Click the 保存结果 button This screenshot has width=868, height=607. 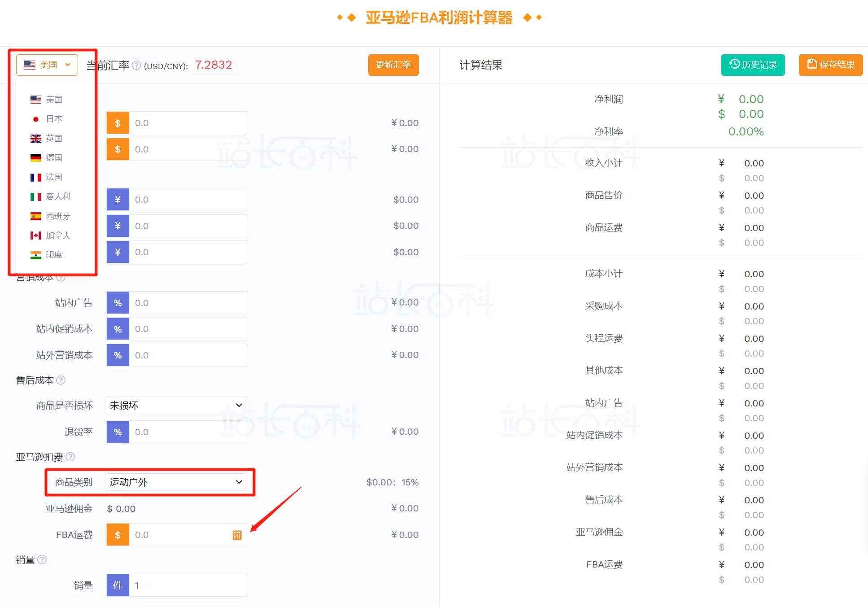830,64
